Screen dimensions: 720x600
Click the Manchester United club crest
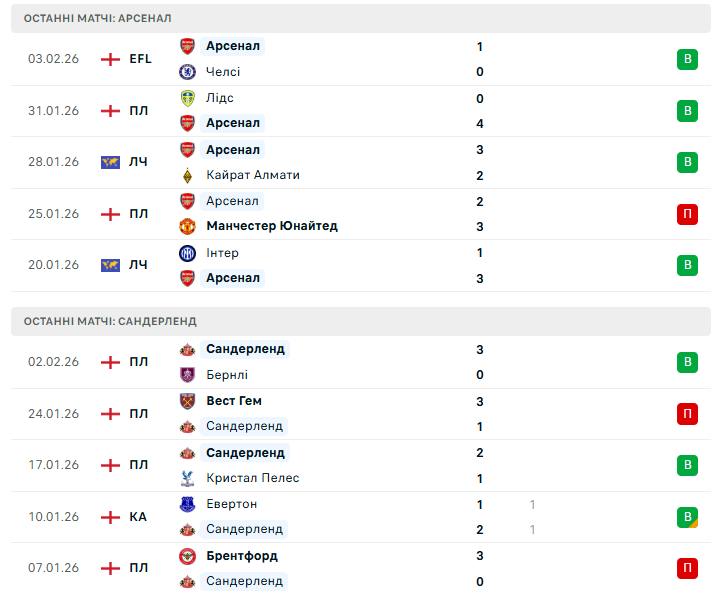187,226
